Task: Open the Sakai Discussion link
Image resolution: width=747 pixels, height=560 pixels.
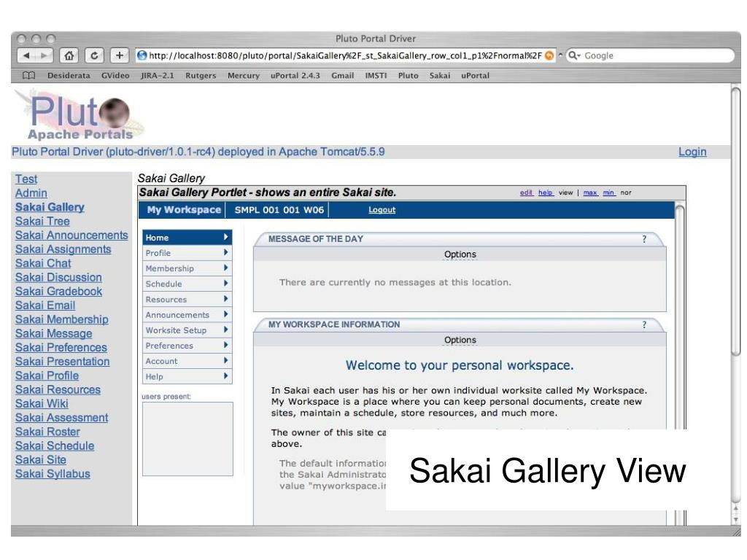Action: coord(58,277)
